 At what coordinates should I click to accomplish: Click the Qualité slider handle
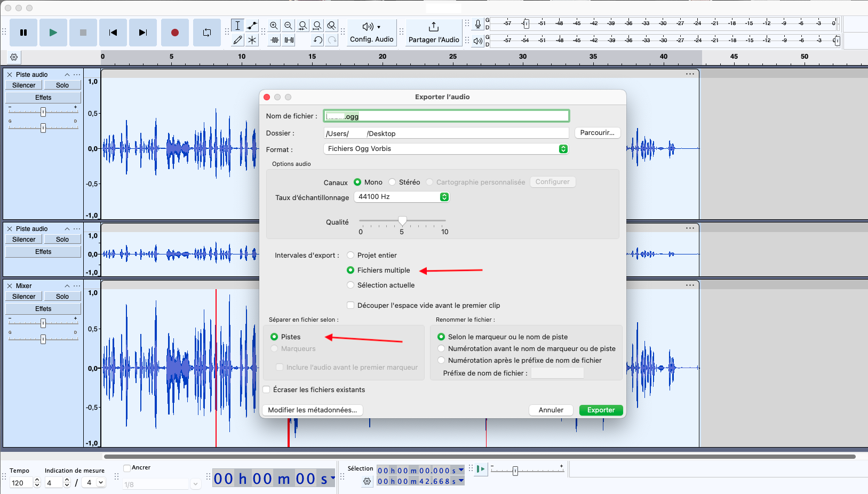point(402,220)
